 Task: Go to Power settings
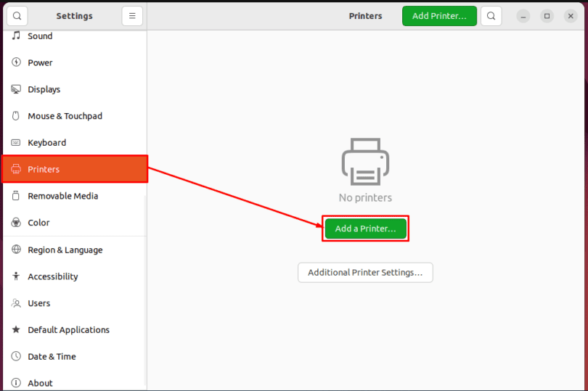tap(74, 62)
